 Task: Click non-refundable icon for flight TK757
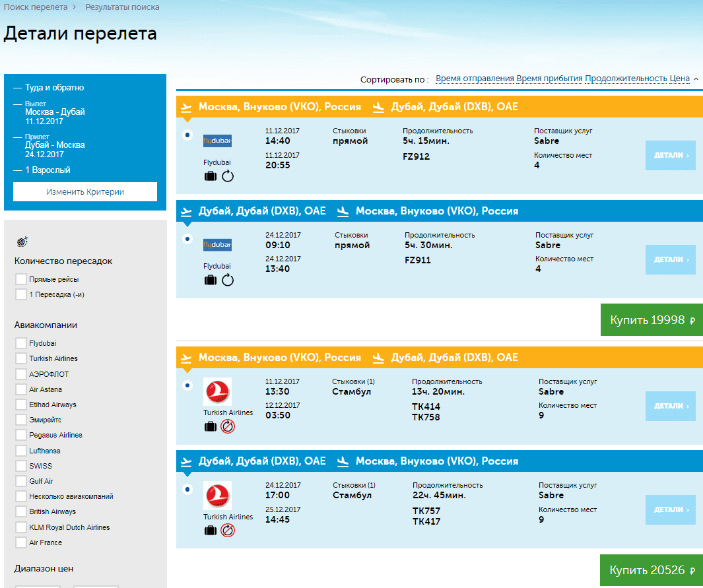[228, 531]
